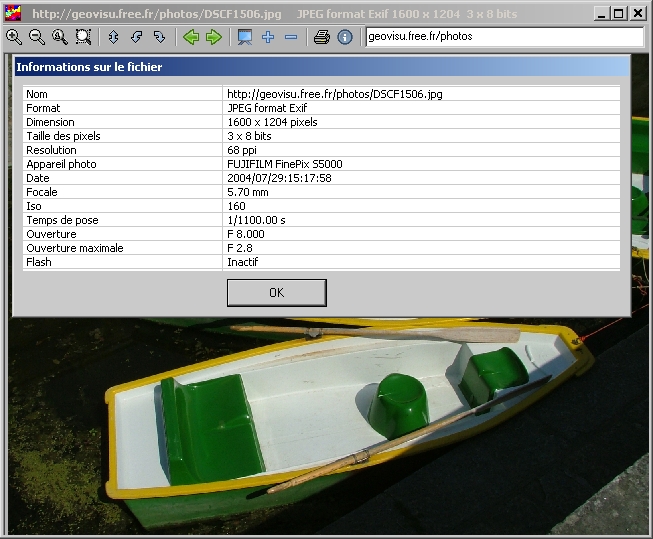Click the geovisu.free.fr/photos address field
653x539 pixels.
point(505,37)
